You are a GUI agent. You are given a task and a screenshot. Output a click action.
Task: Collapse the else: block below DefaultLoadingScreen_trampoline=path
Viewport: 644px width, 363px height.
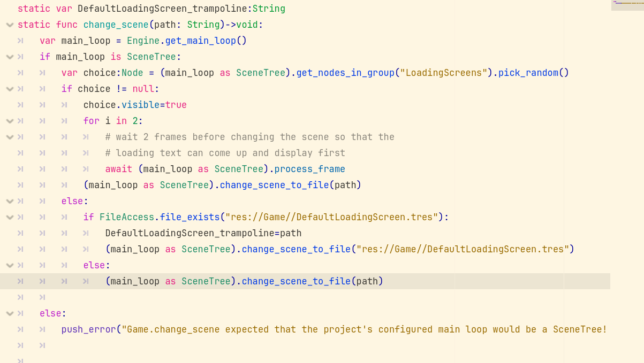[x=10, y=265]
